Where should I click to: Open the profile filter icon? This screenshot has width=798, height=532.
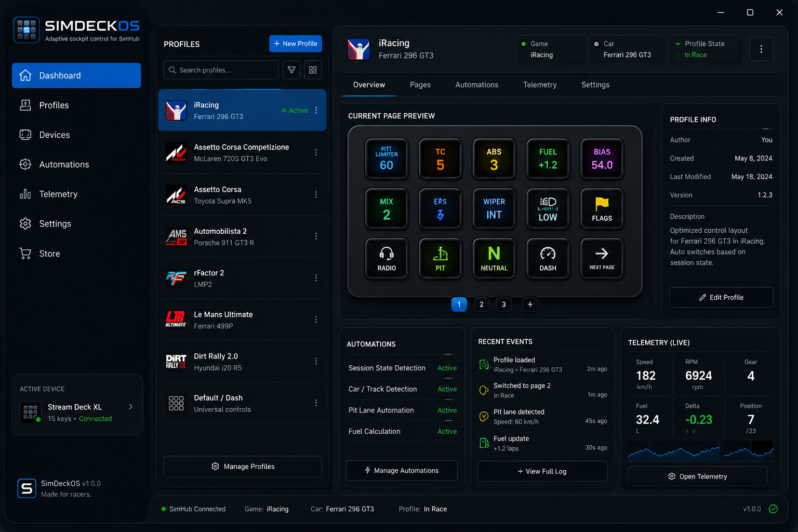pos(291,70)
